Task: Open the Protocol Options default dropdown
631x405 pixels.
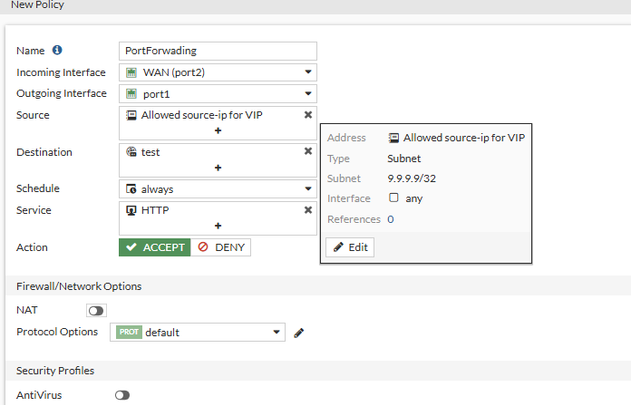Action: (x=200, y=333)
